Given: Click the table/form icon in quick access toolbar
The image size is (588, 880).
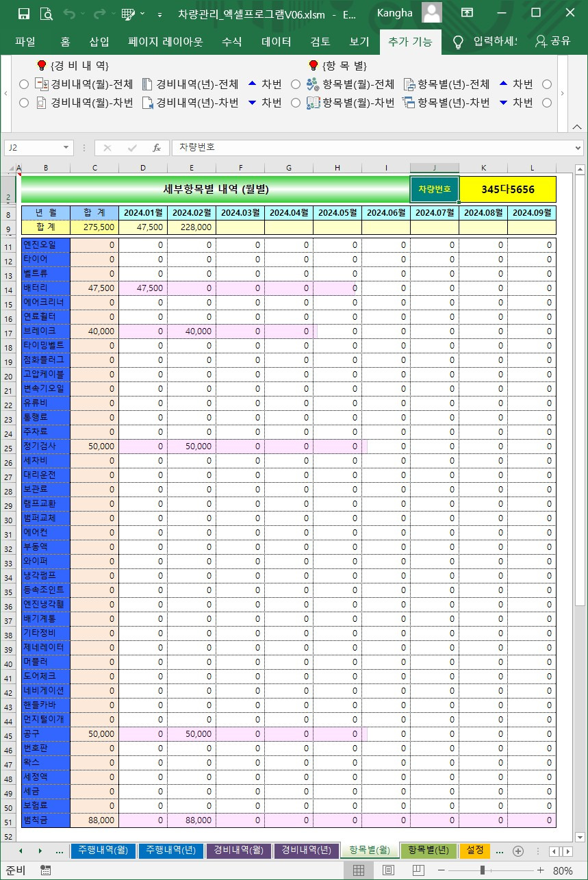Looking at the screenshot, I should [x=128, y=13].
